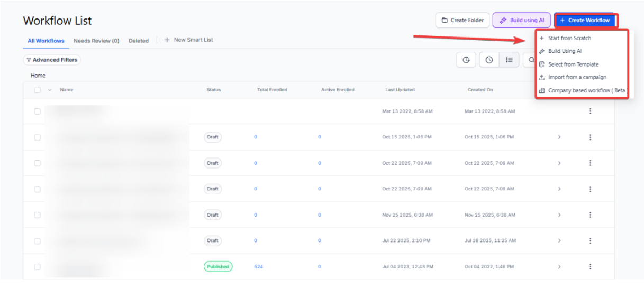The image size is (644, 289).
Task: Switch to Needs Review tab
Action: (x=96, y=41)
